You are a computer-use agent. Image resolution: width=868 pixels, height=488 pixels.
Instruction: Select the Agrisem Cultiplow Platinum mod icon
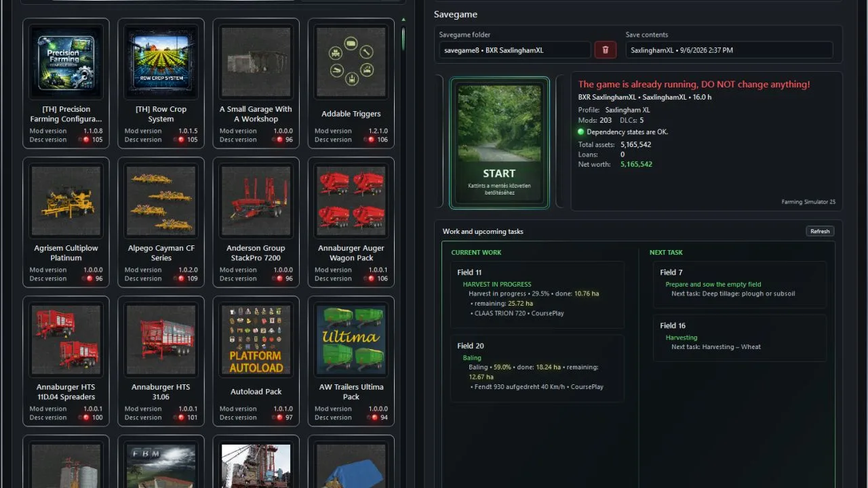(66, 201)
